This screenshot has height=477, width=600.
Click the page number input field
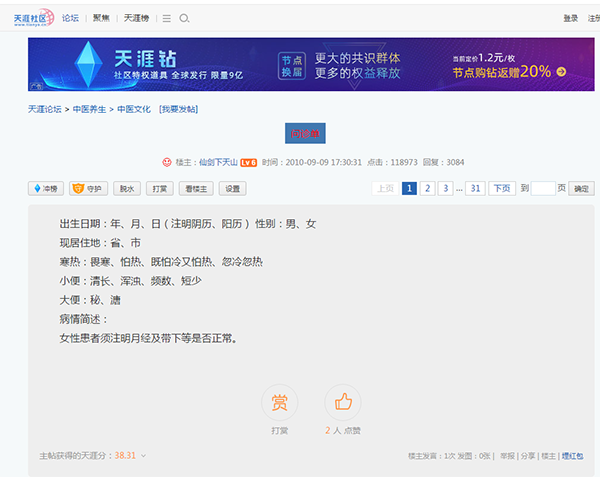(x=542, y=188)
